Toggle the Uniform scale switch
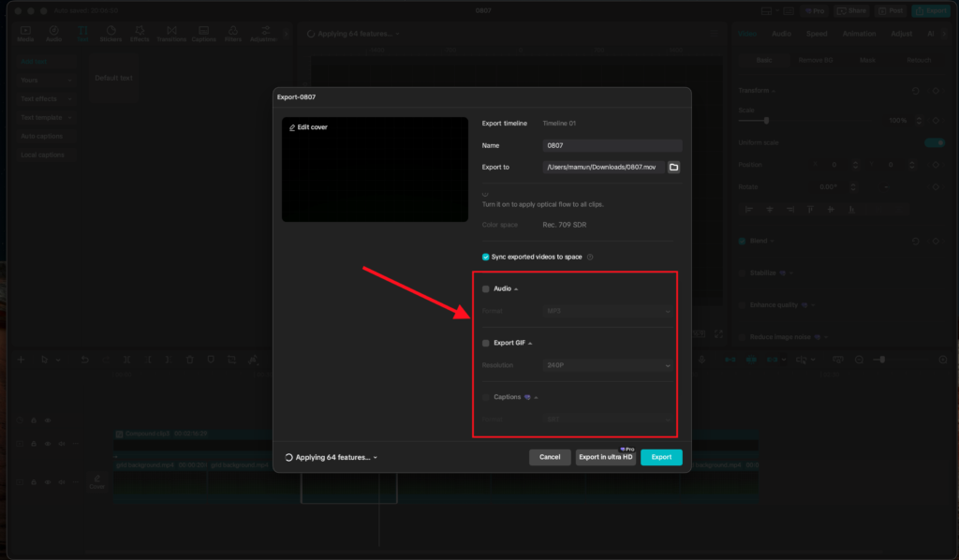 (x=935, y=142)
